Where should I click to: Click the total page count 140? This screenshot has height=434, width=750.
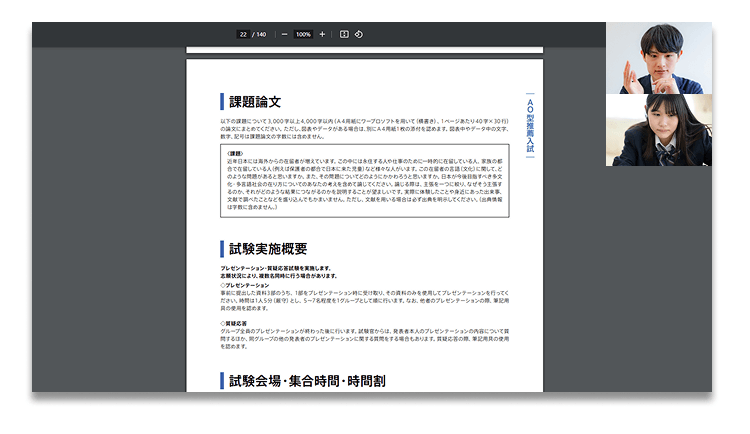click(x=261, y=34)
